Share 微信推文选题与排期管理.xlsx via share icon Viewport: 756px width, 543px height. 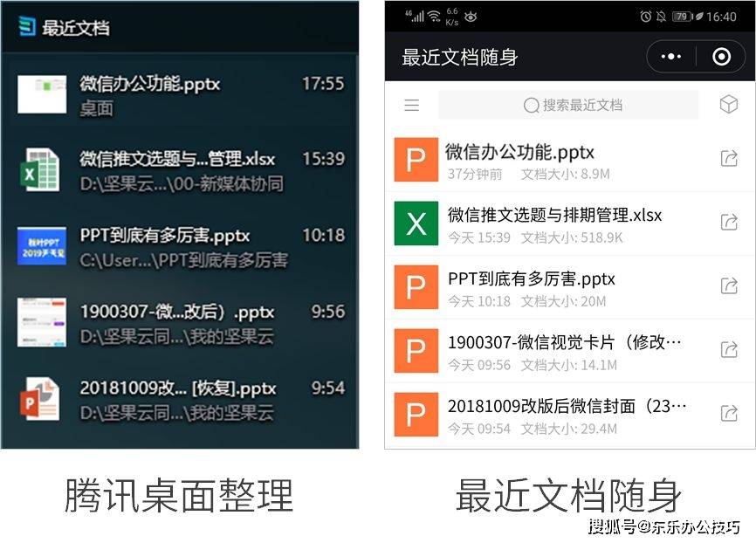point(729,222)
